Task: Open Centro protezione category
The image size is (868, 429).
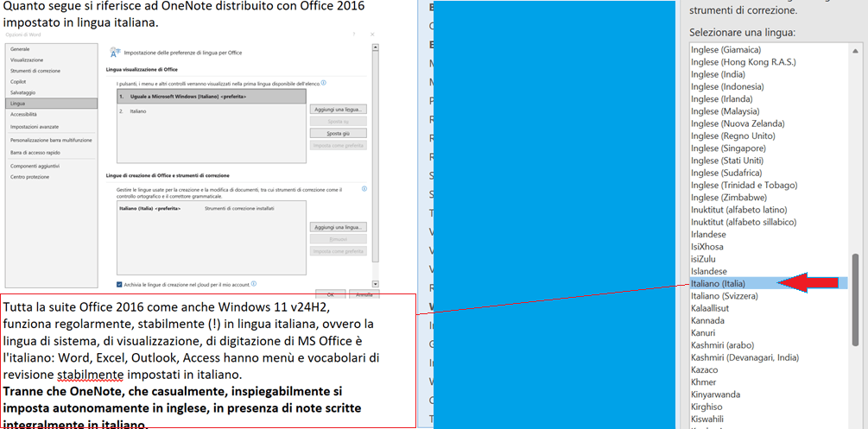Action: [x=29, y=177]
